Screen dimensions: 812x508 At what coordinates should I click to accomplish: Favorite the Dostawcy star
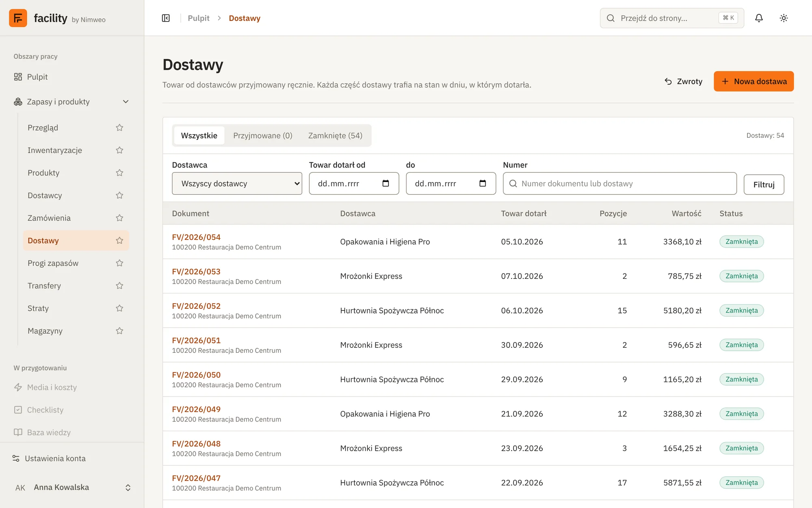pyautogui.click(x=119, y=195)
